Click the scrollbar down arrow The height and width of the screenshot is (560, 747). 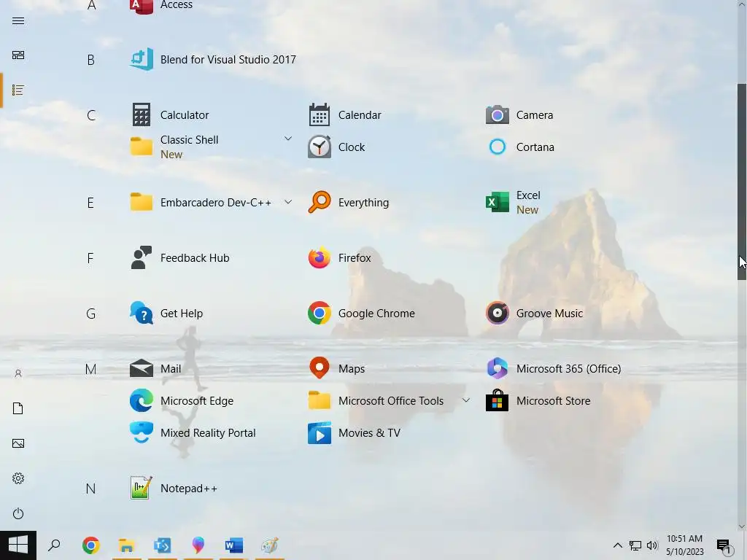click(742, 526)
